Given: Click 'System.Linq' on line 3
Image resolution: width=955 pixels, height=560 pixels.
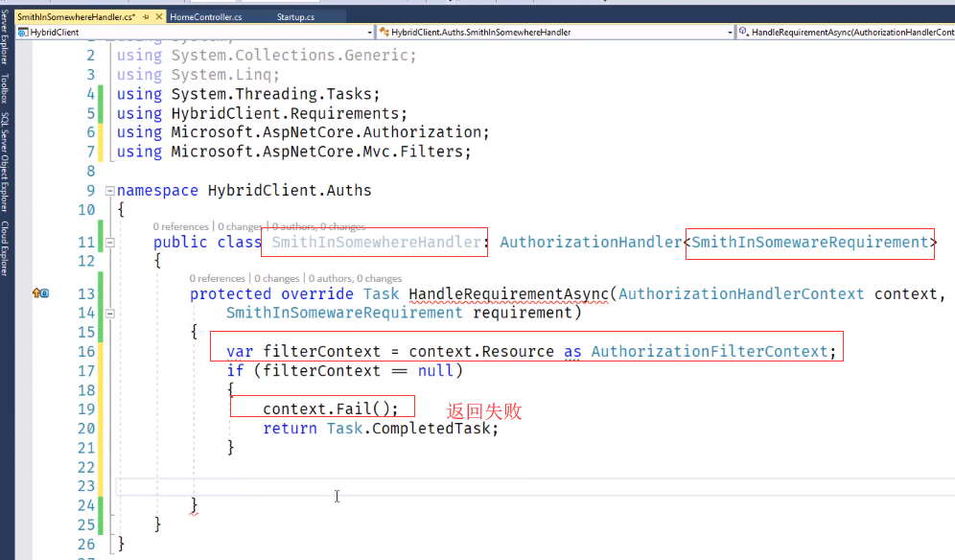Looking at the screenshot, I should click(x=221, y=75).
